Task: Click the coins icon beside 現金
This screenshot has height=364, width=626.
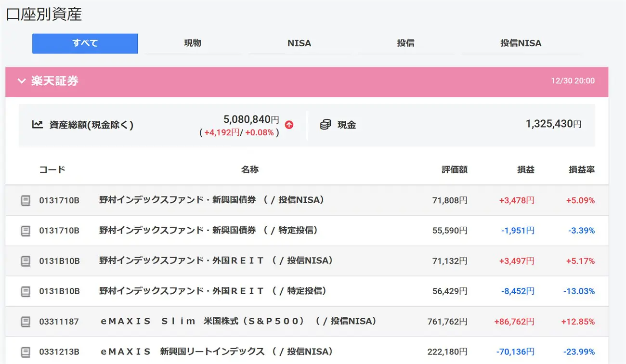Action: pos(326,125)
